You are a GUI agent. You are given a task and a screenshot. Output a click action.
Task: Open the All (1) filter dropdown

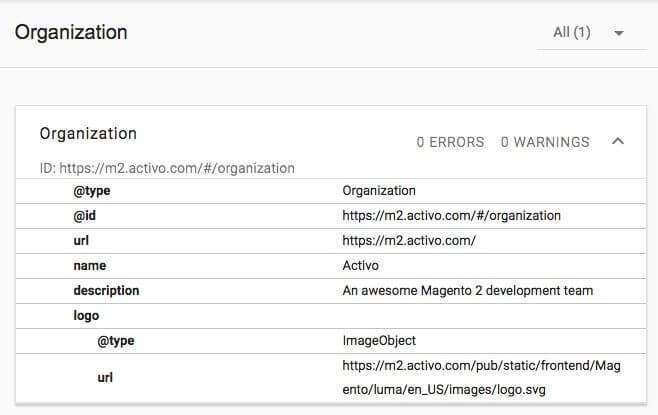point(591,34)
